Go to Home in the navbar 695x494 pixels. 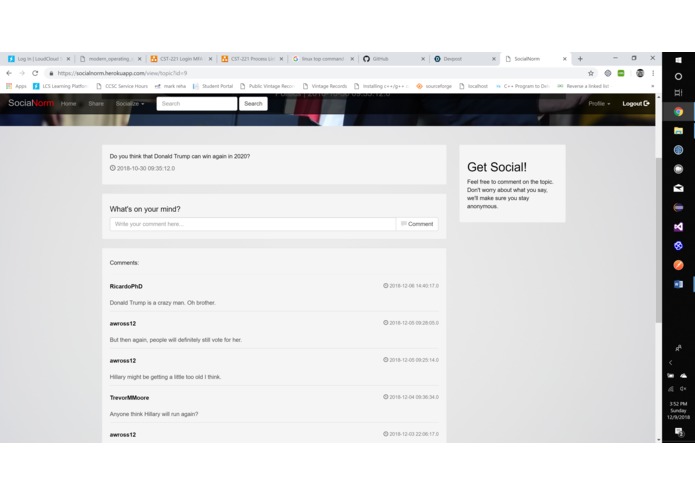tap(68, 104)
